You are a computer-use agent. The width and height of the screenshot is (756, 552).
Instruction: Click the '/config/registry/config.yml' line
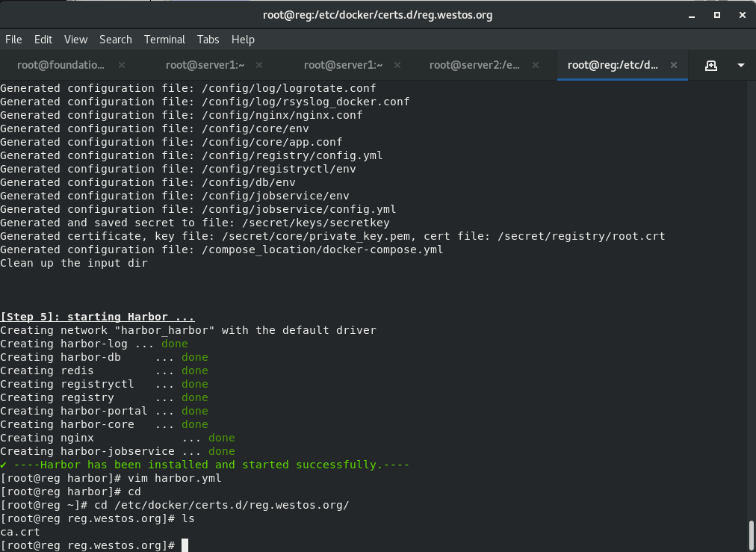191,155
